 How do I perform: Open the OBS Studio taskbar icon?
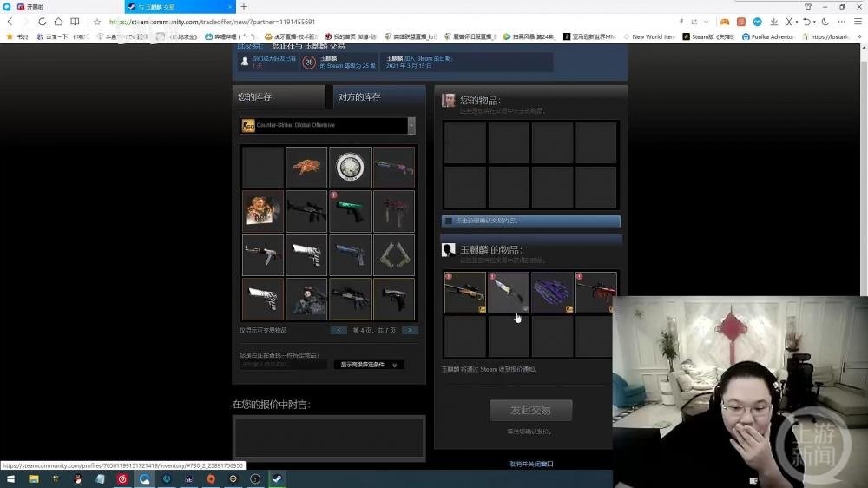coord(255,478)
